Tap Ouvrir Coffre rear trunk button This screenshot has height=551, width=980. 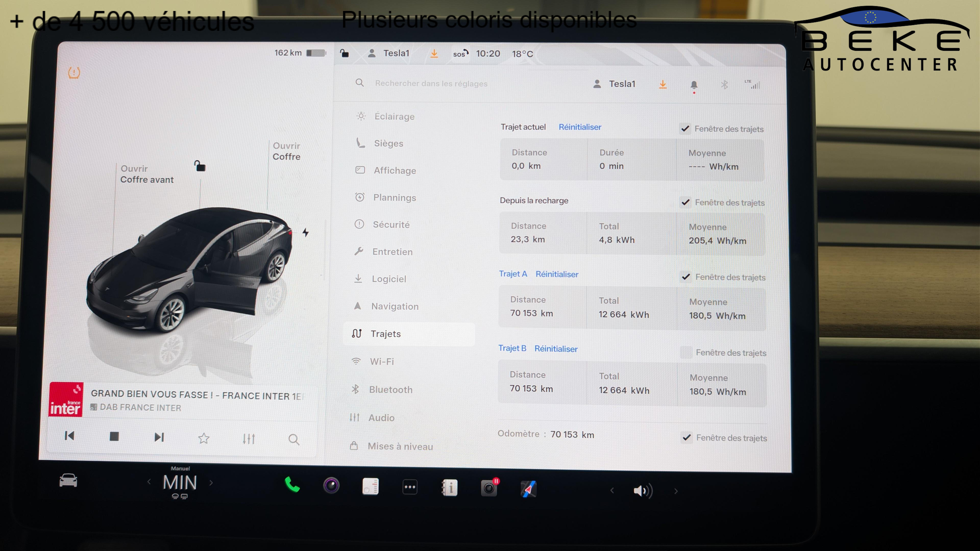click(286, 151)
